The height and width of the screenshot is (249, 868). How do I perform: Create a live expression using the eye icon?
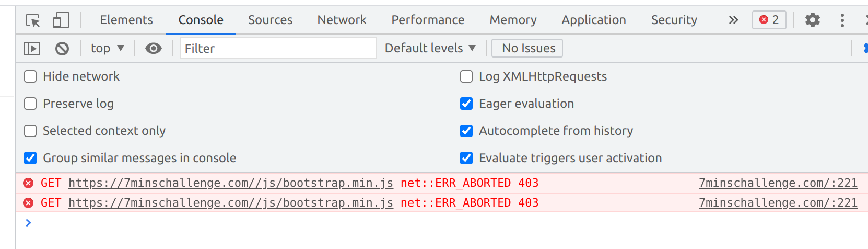(153, 49)
